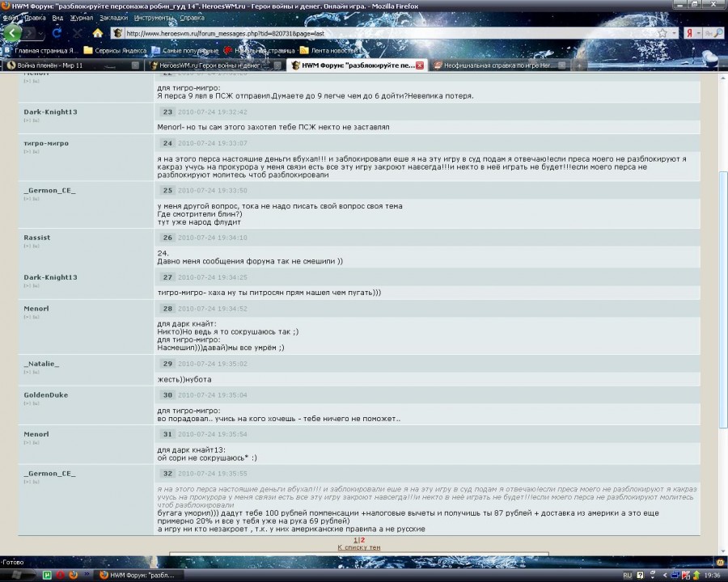Open the back history dropdown arrow

[41, 33]
